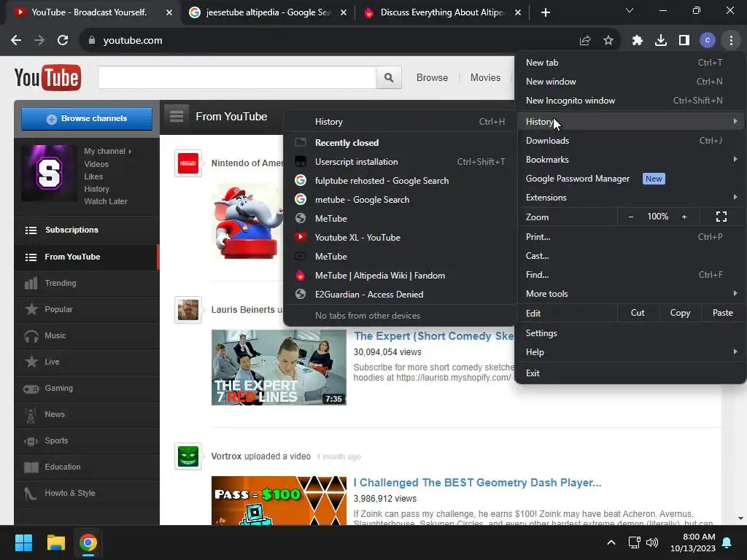Click the Browse channels button

(87, 119)
